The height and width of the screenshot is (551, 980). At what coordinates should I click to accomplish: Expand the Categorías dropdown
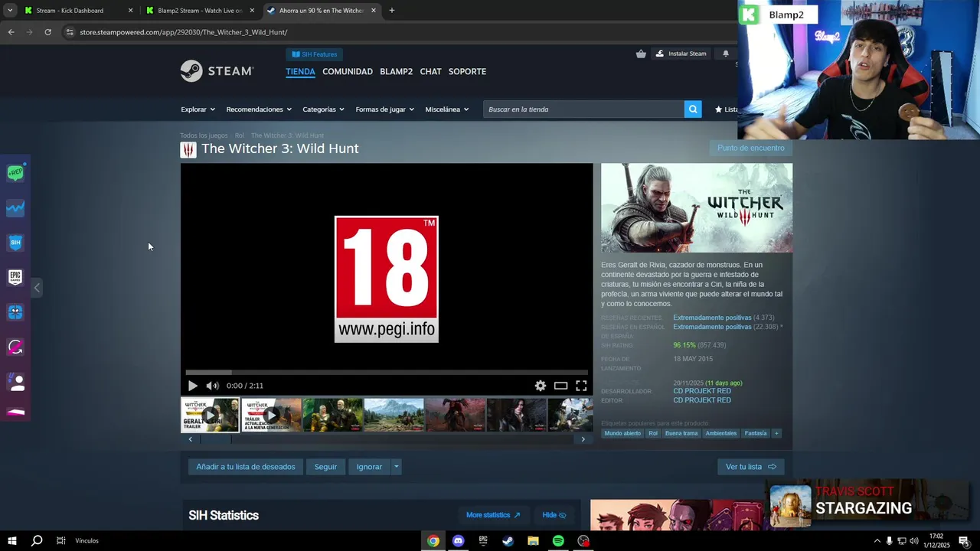[323, 109]
